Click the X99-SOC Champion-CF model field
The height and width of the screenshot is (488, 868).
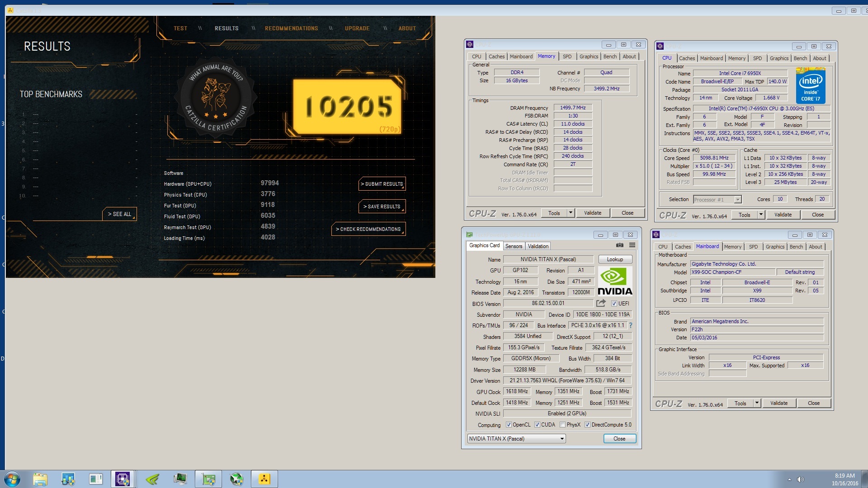click(x=732, y=272)
